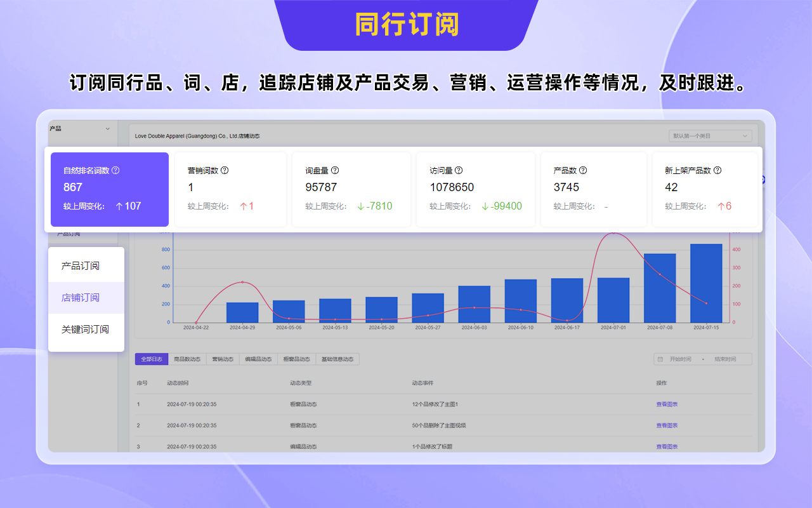Image resolution: width=812 pixels, height=508 pixels.
Task: Click 查看图表 for the 50个品删除了主图视频 event
Action: pos(667,425)
